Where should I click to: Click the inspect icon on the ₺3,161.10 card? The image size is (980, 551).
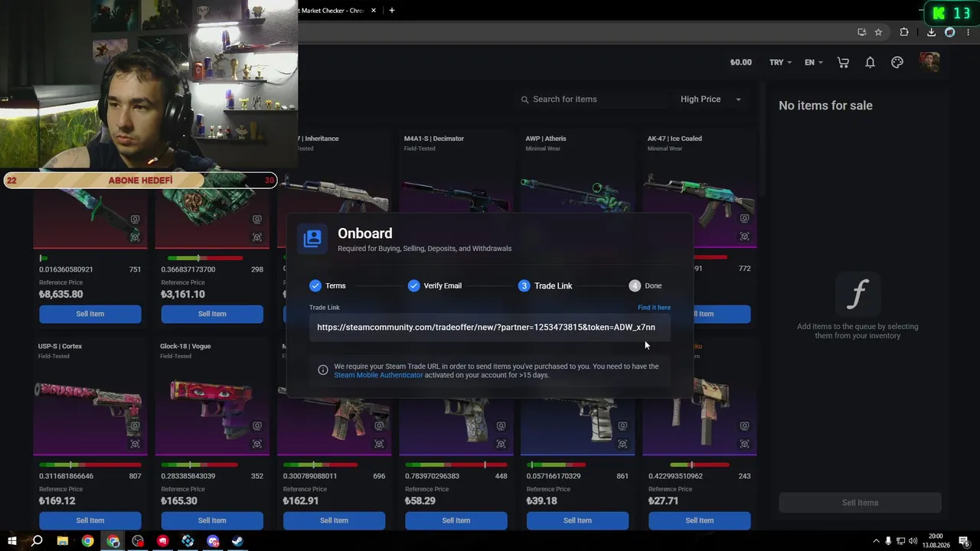pyautogui.click(x=257, y=237)
